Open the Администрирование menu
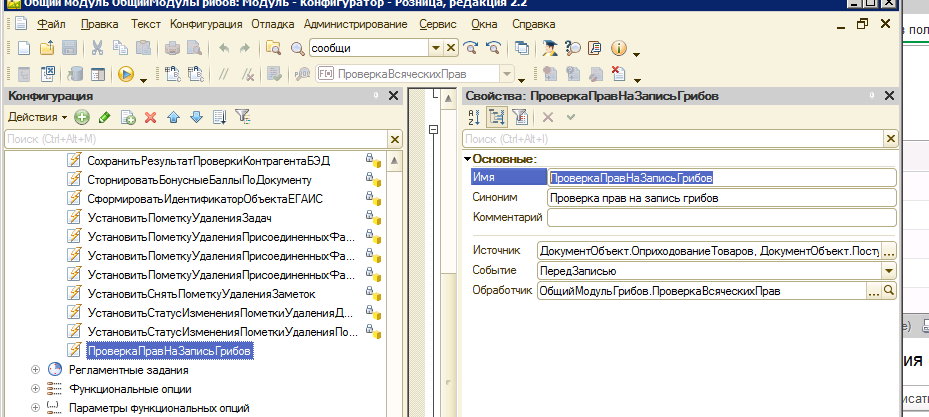This screenshot has width=929, height=417. click(x=355, y=24)
